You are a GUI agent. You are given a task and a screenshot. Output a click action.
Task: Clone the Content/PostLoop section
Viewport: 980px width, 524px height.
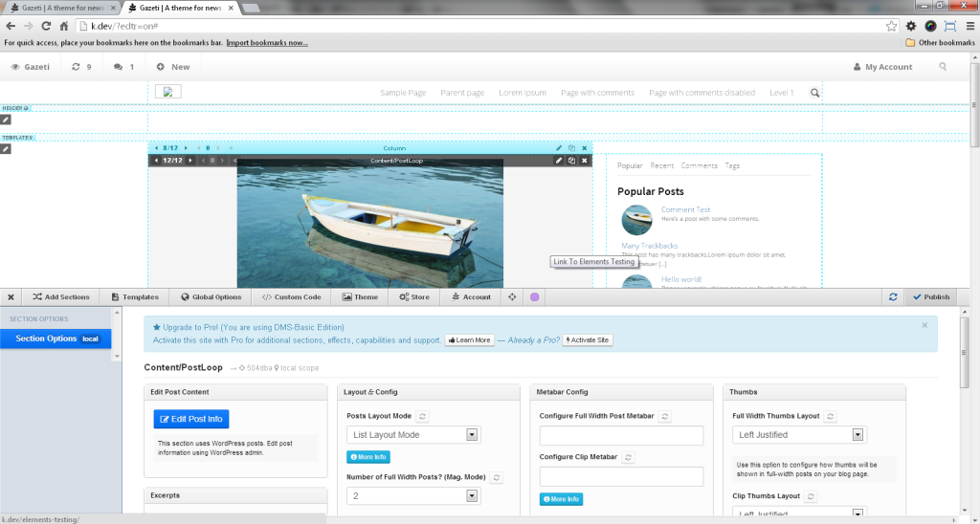tap(571, 161)
